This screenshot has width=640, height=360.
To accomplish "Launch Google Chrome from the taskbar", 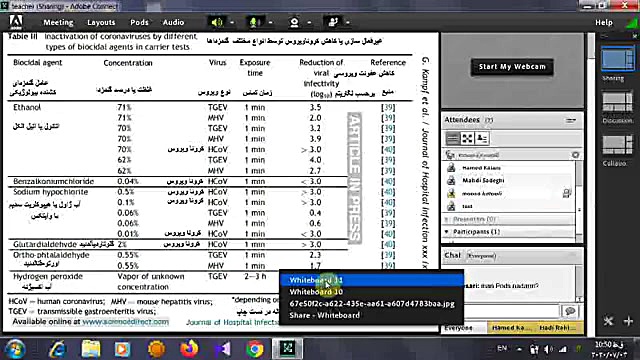I will coord(255,349).
